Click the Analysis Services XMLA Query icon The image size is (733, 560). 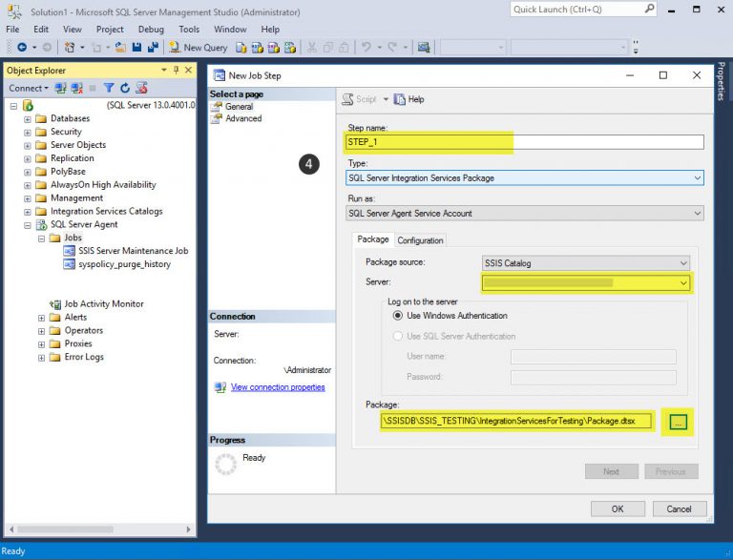tap(290, 47)
